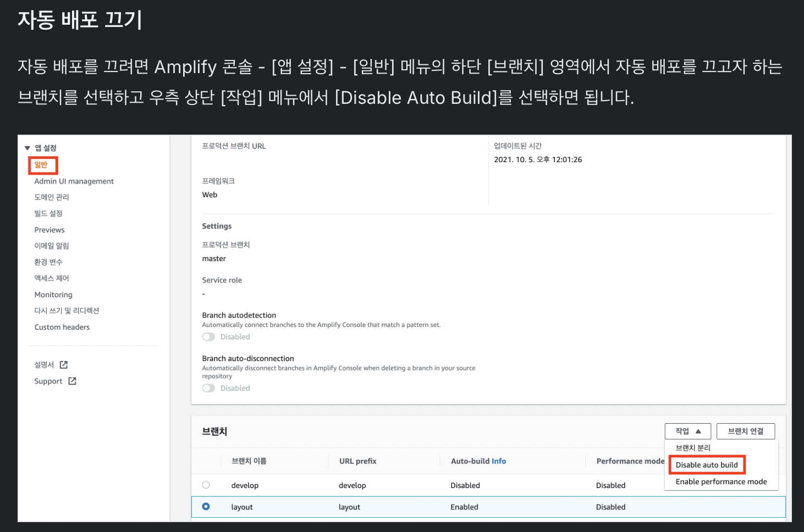Image resolution: width=804 pixels, height=532 pixels.
Task: Click Disabled auto-build value for develop
Action: click(x=465, y=485)
